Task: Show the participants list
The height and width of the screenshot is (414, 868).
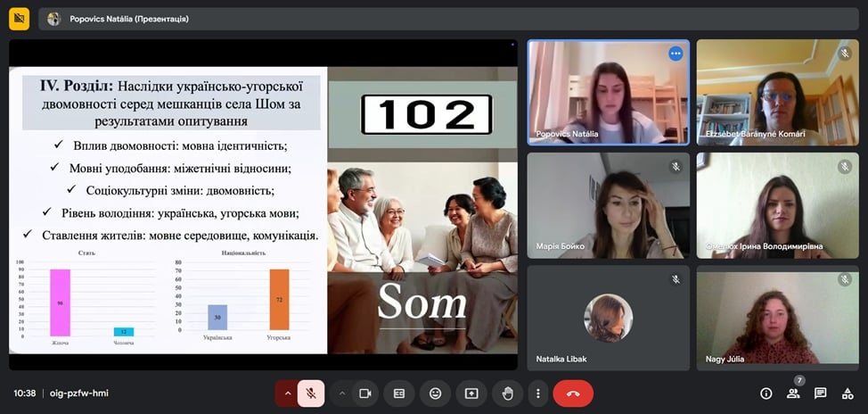Action: tap(792, 393)
